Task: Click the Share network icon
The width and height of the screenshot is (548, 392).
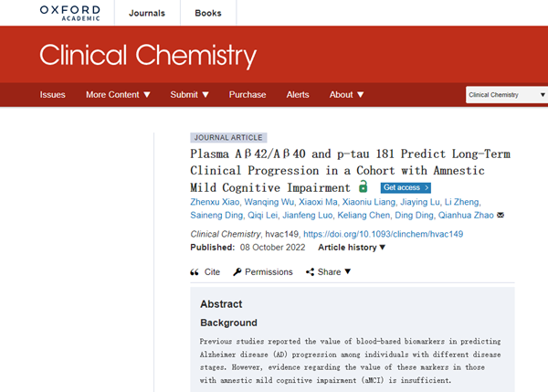Action: click(310, 271)
